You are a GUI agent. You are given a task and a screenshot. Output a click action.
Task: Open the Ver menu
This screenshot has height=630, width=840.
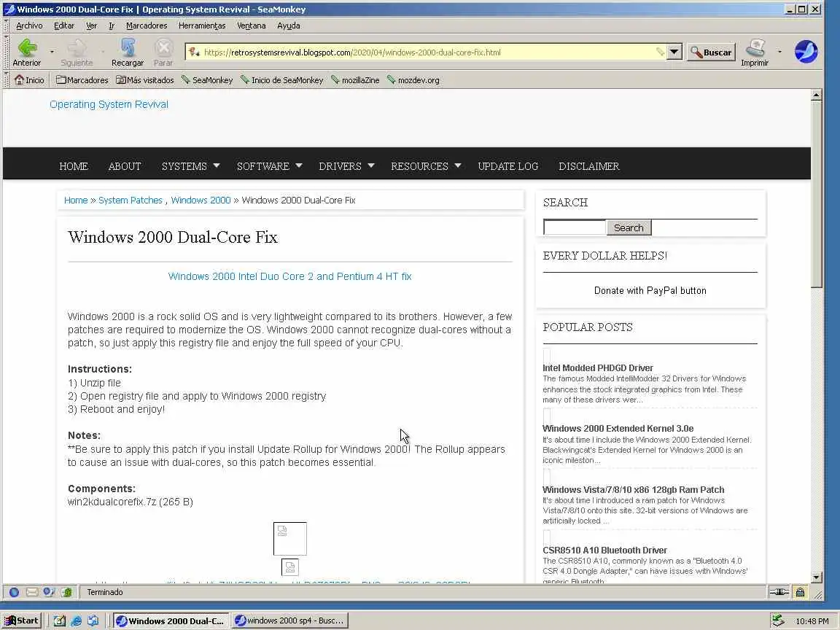pyautogui.click(x=92, y=26)
